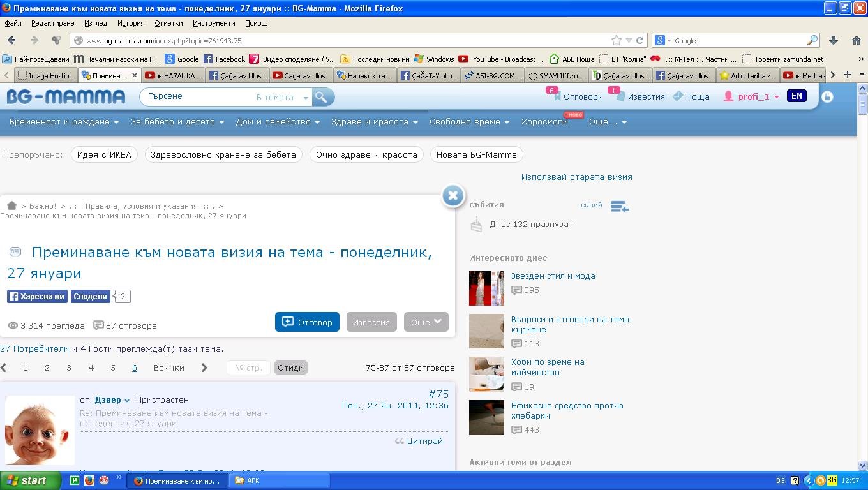Viewport: 868px width, 490px height.
Task: Click the blue 'Отговор' reply button
Action: (x=307, y=322)
